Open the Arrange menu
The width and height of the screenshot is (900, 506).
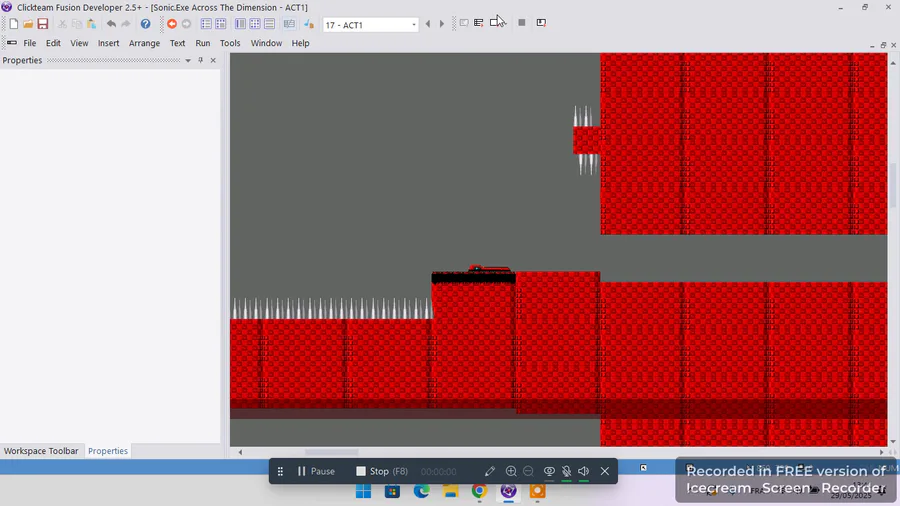[x=144, y=43]
